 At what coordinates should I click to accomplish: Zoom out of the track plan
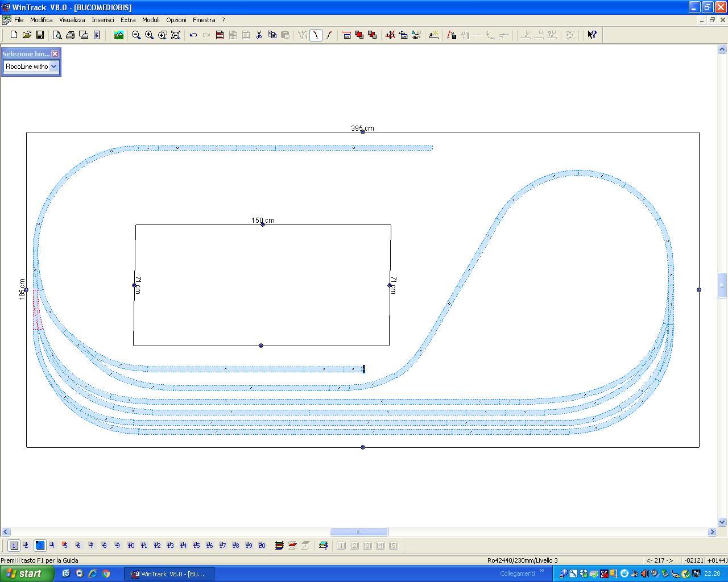(x=136, y=35)
